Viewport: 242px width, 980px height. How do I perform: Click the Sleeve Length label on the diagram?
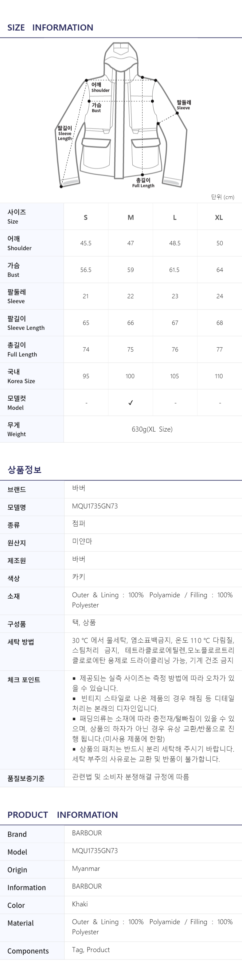point(65,133)
